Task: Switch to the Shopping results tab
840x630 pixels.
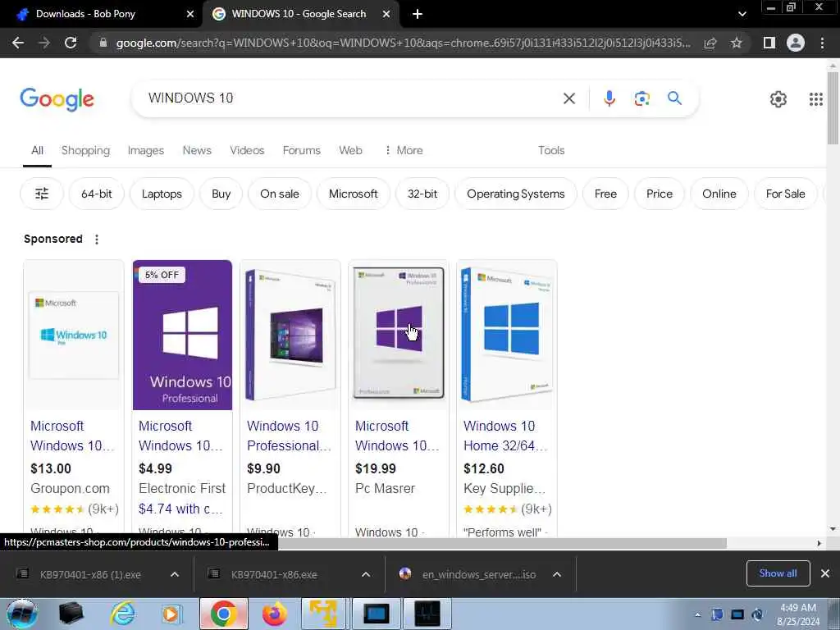Action: tap(85, 151)
